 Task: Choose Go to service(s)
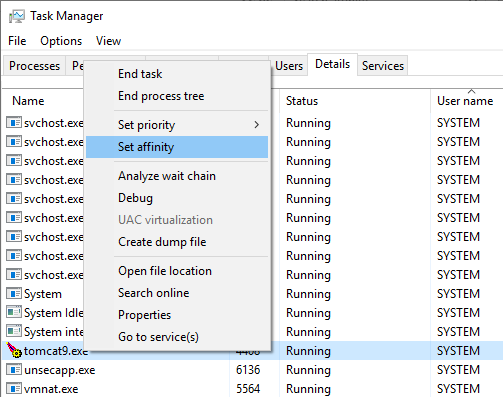click(x=177, y=337)
